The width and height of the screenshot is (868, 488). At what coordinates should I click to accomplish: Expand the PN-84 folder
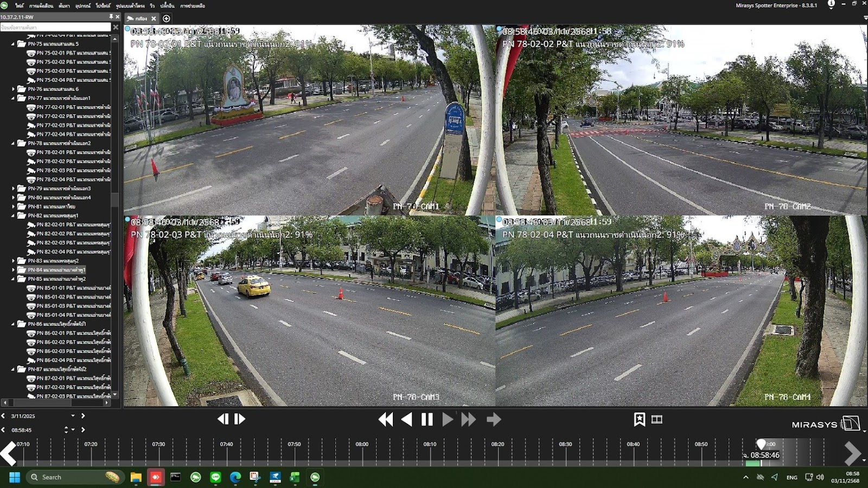point(13,269)
